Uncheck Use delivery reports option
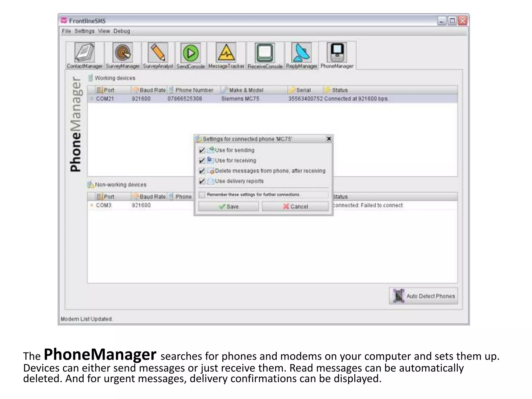532x399 pixels. tap(202, 181)
